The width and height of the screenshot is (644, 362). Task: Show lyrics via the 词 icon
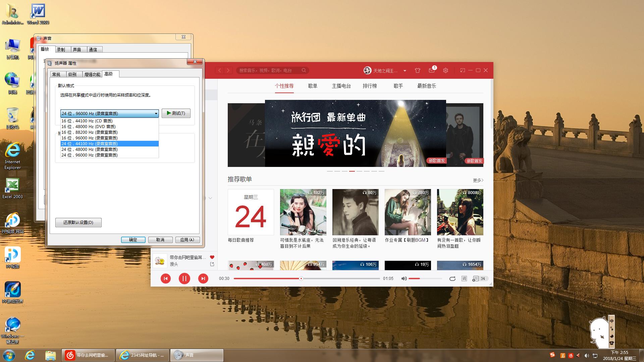(464, 279)
